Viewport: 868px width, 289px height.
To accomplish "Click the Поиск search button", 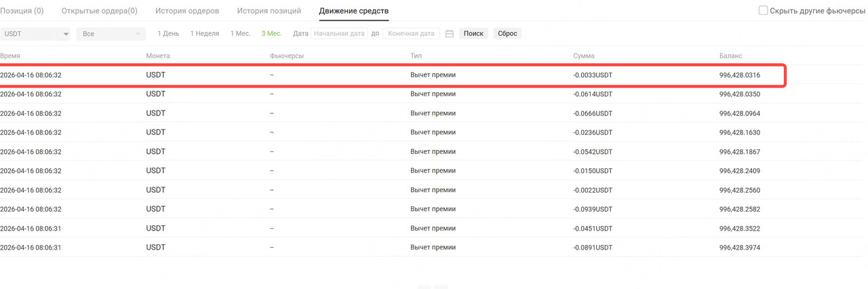I will tap(473, 33).
